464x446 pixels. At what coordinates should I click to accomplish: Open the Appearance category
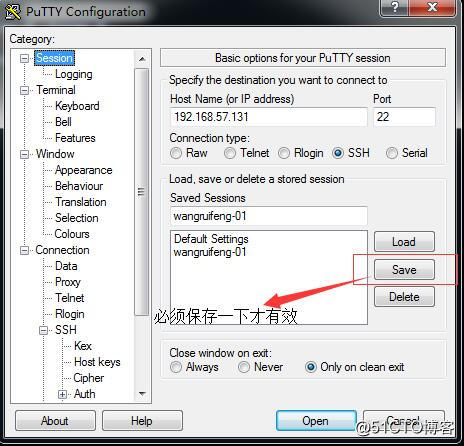pos(84,170)
